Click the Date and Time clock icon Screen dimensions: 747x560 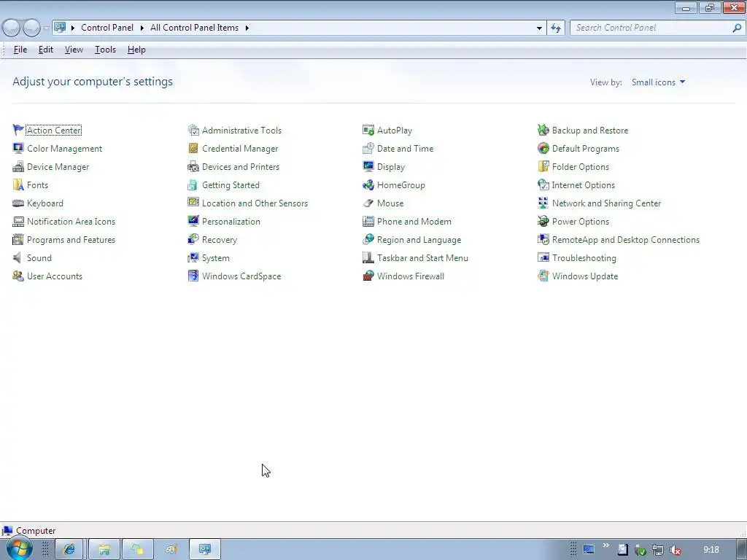(368, 148)
